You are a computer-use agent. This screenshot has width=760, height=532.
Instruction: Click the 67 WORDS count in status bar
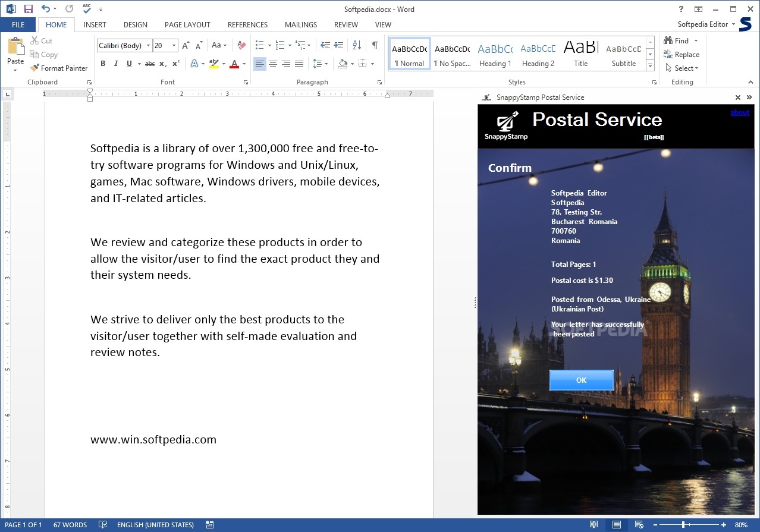[70, 525]
